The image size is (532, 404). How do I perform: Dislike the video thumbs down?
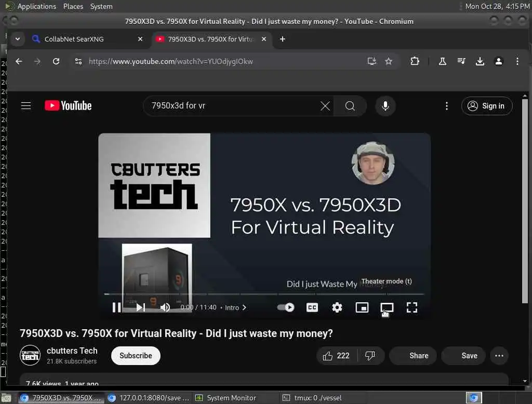pyautogui.click(x=370, y=356)
